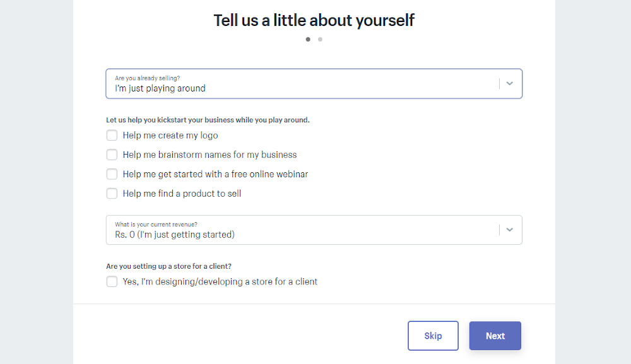Check "Help me find a product to sell"
Screen dimensions: 631x364
click(x=112, y=194)
